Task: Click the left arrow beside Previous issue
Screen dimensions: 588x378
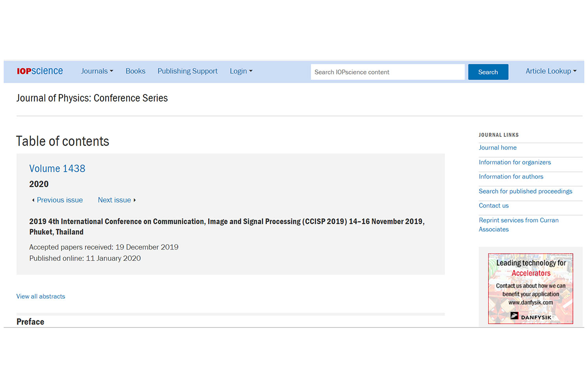Action: (x=33, y=200)
